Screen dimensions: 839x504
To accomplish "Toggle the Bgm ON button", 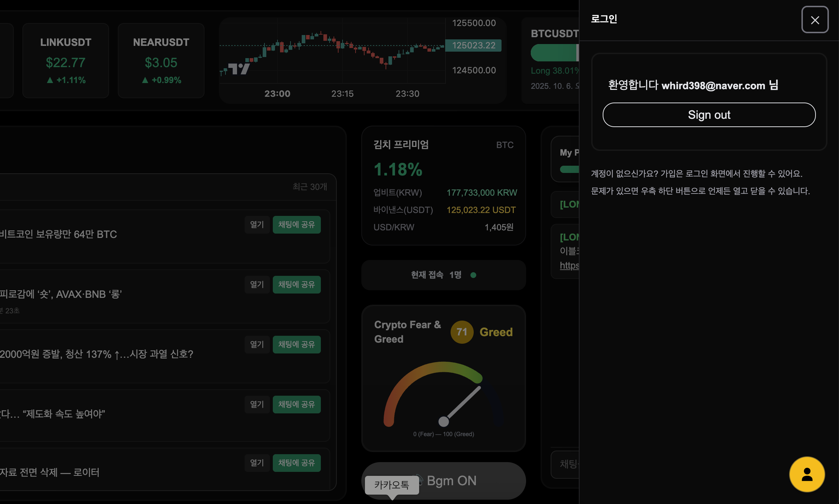I will coord(451,481).
